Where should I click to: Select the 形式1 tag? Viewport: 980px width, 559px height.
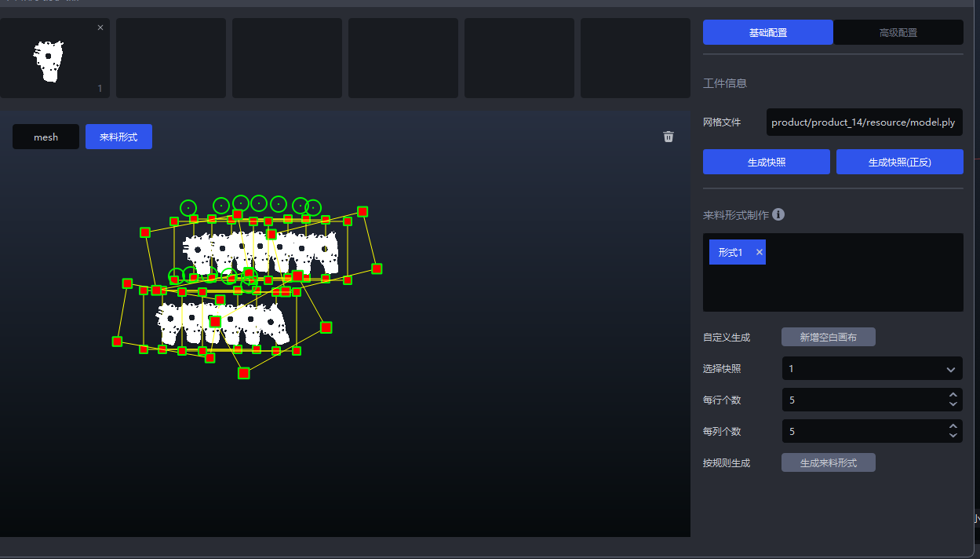730,252
